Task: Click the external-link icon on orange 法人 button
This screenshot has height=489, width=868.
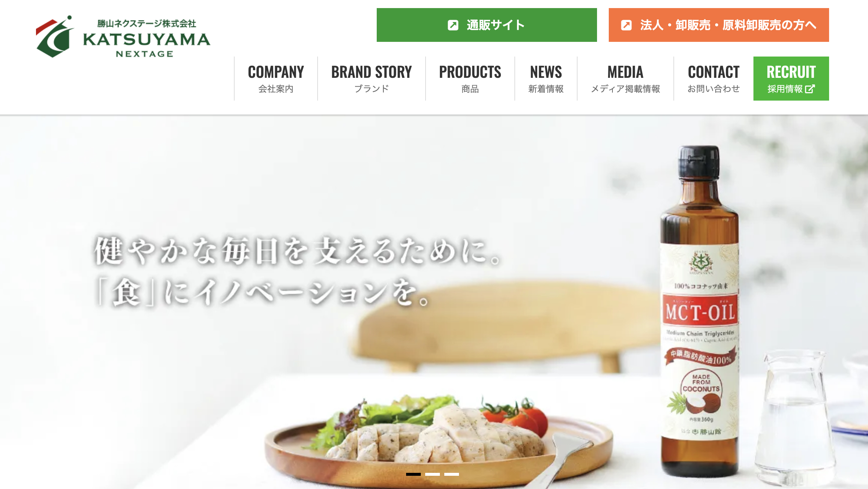Action: 626,25
